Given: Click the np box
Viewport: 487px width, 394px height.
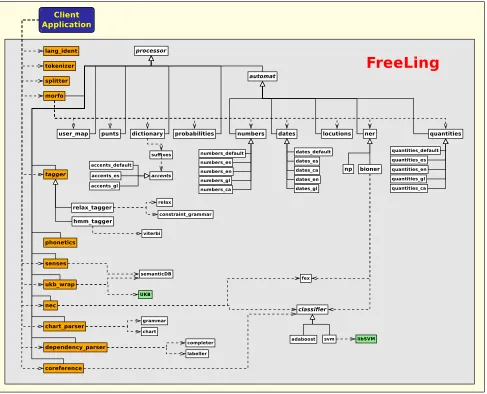Looking at the screenshot, I should (348, 169).
